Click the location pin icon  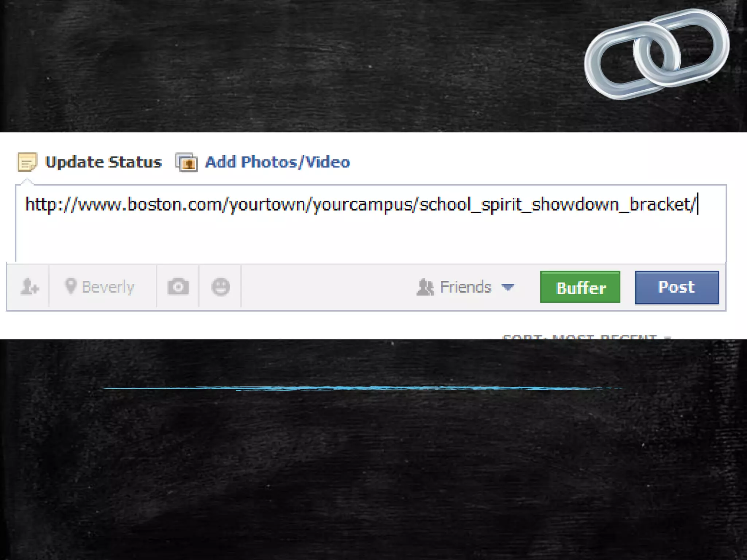pos(71,286)
